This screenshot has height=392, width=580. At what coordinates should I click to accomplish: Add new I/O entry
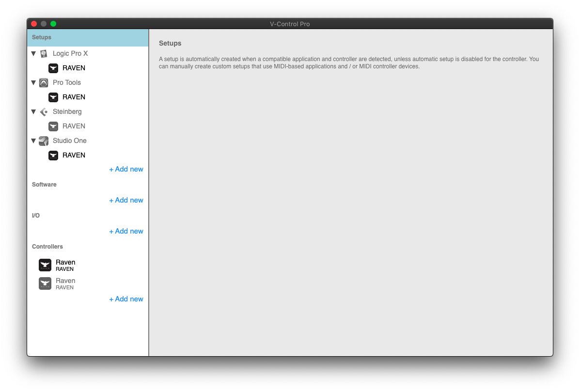click(126, 231)
